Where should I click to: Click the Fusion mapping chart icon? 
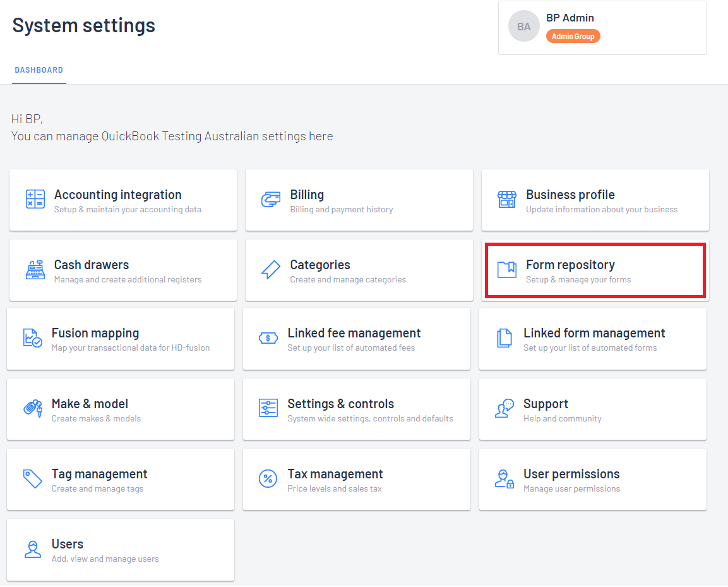[32, 338]
